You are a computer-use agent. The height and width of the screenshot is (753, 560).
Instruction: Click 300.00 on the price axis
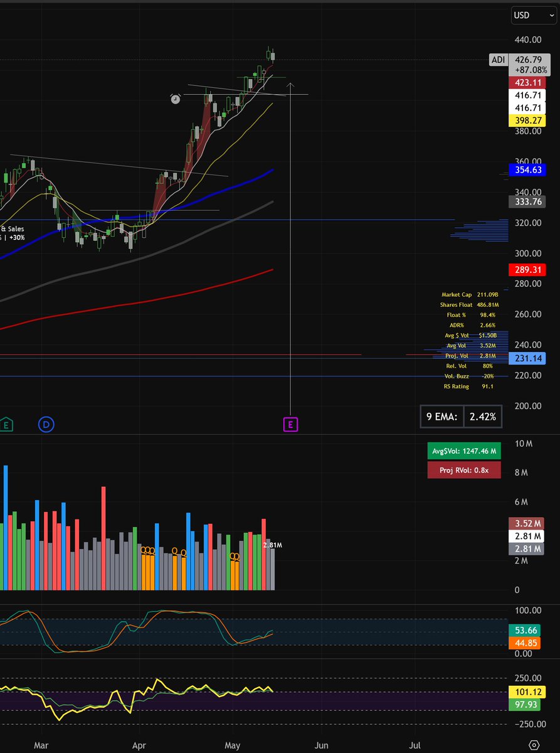pyautogui.click(x=528, y=254)
